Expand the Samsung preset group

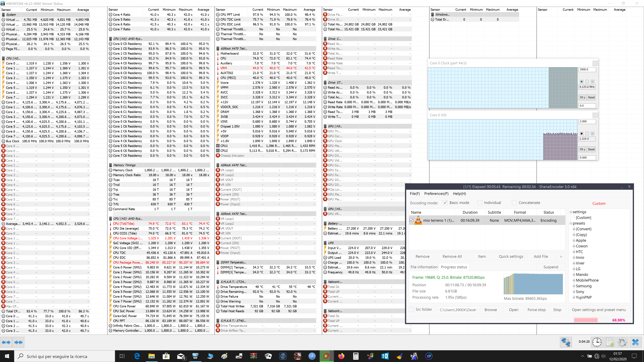pyautogui.click(x=574, y=286)
